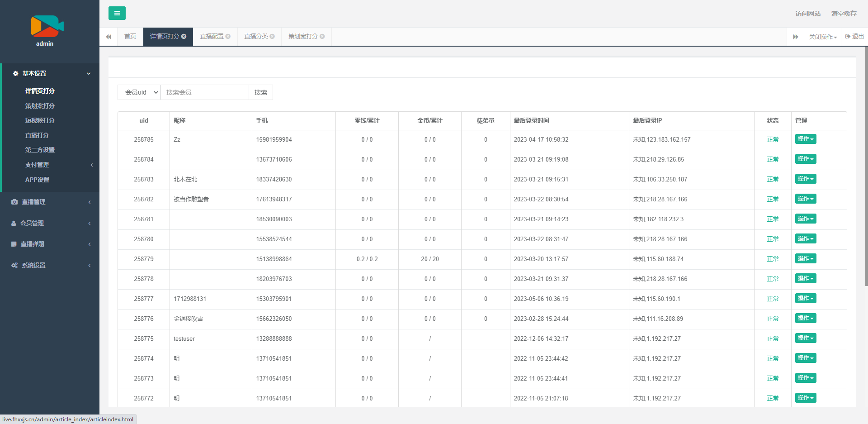The width and height of the screenshot is (868, 424).
Task: Switch to the 首页 tab
Action: 130,37
